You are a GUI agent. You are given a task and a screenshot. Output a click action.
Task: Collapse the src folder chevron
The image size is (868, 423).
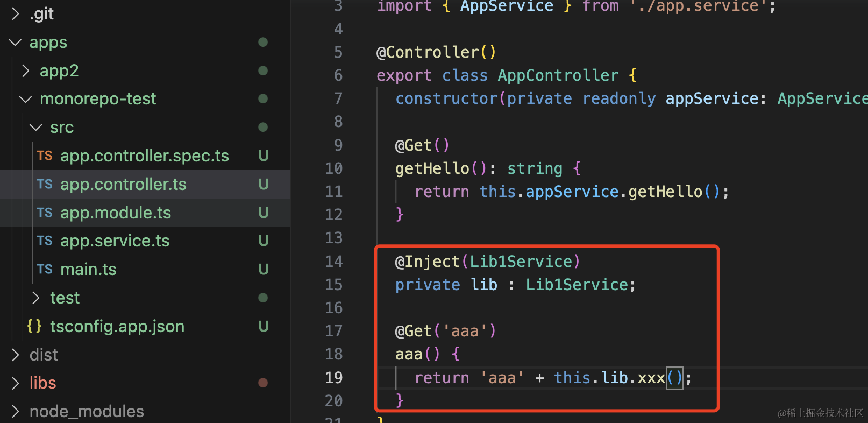click(x=36, y=128)
